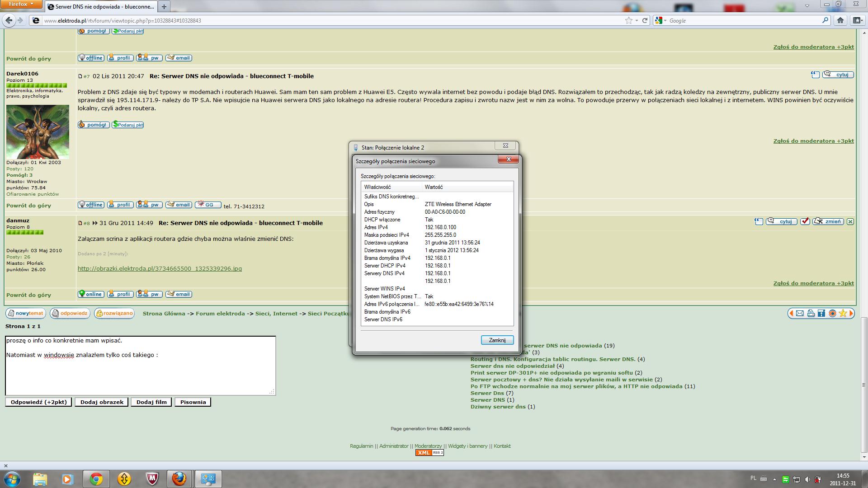The width and height of the screenshot is (868, 488).
Task: Mark Darek0106's post as helpful with pomógł
Action: pos(94,125)
